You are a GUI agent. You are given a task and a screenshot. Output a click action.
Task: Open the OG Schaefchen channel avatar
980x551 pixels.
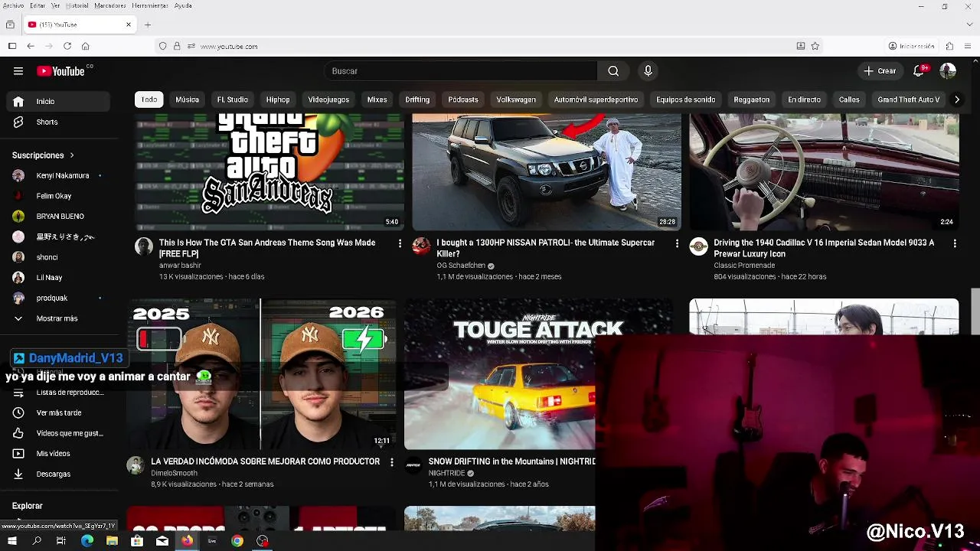[421, 246]
